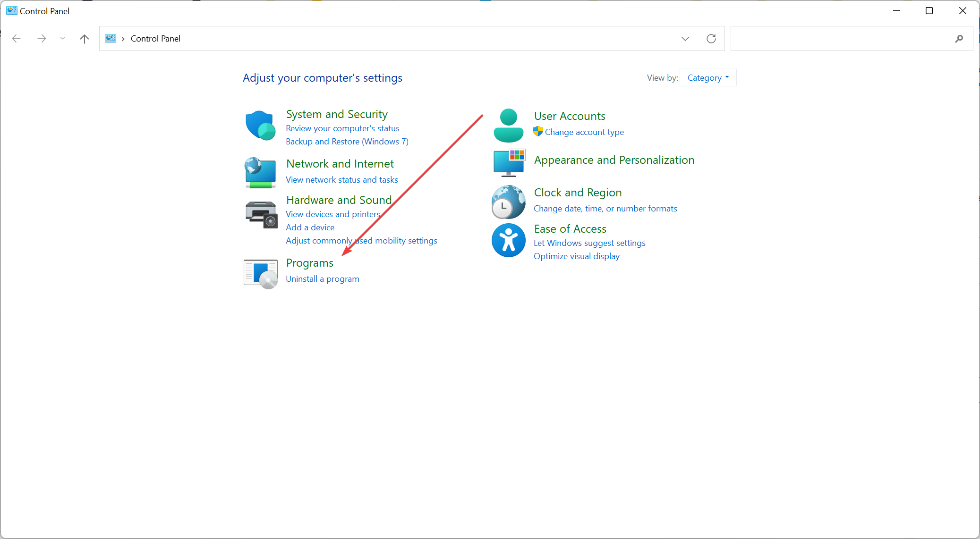Click Uninstall a program link
The width and height of the screenshot is (980, 539).
pyautogui.click(x=322, y=279)
